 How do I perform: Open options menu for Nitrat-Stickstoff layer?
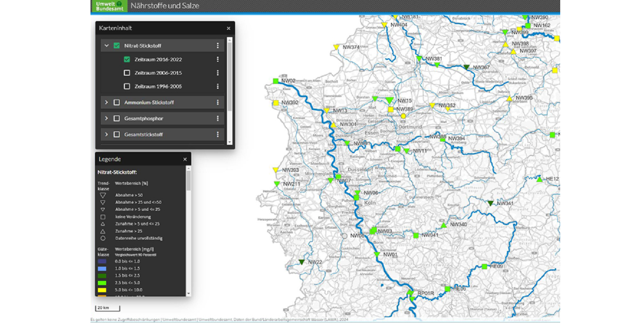217,46
